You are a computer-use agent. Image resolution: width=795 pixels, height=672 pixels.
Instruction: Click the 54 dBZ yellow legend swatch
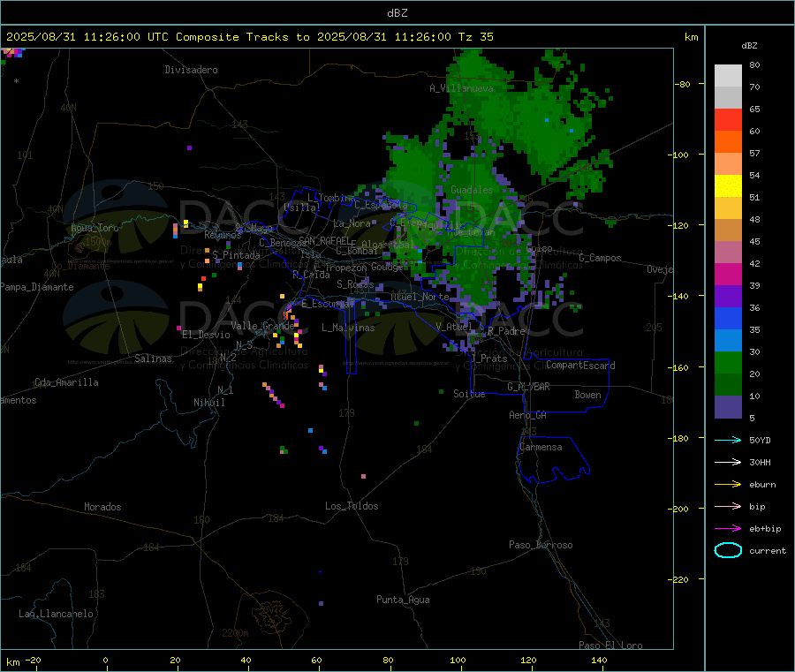click(x=728, y=185)
